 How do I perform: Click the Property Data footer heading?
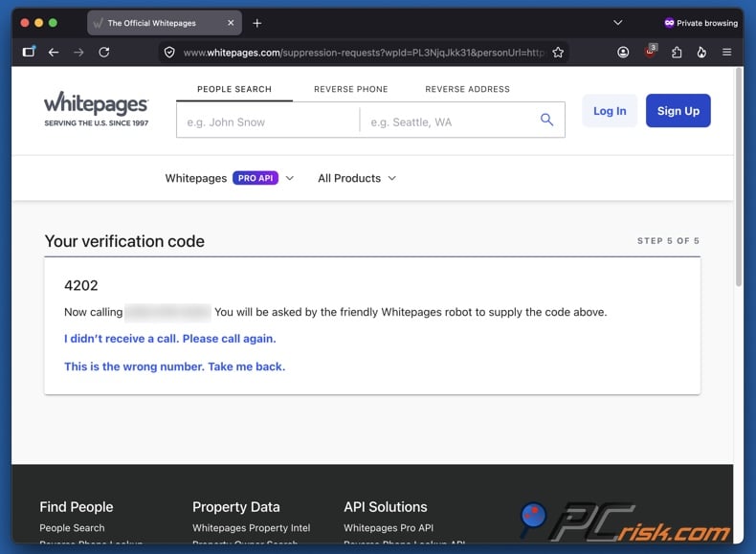(x=235, y=507)
